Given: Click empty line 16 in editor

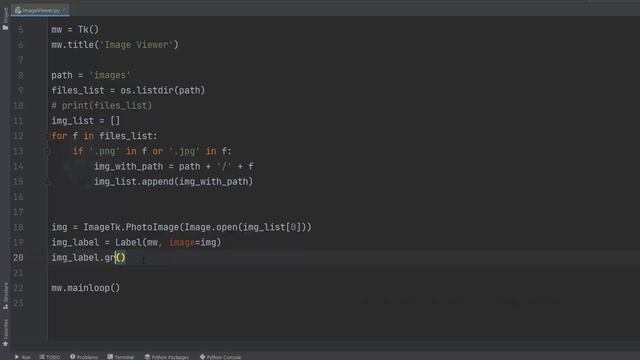Looking at the screenshot, I should 343,197.
